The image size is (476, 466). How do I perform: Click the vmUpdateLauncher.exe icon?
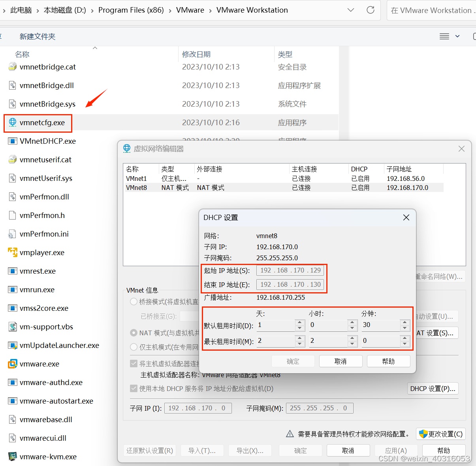click(x=13, y=345)
